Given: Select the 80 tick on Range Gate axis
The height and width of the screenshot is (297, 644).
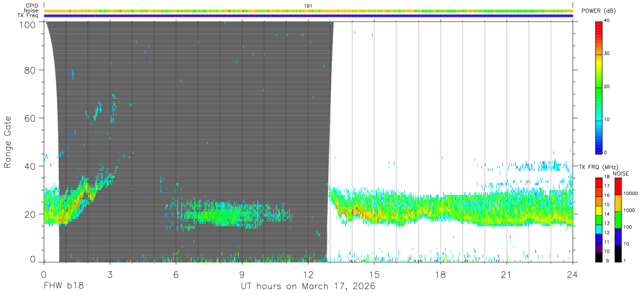Looking at the screenshot, I should [30, 70].
